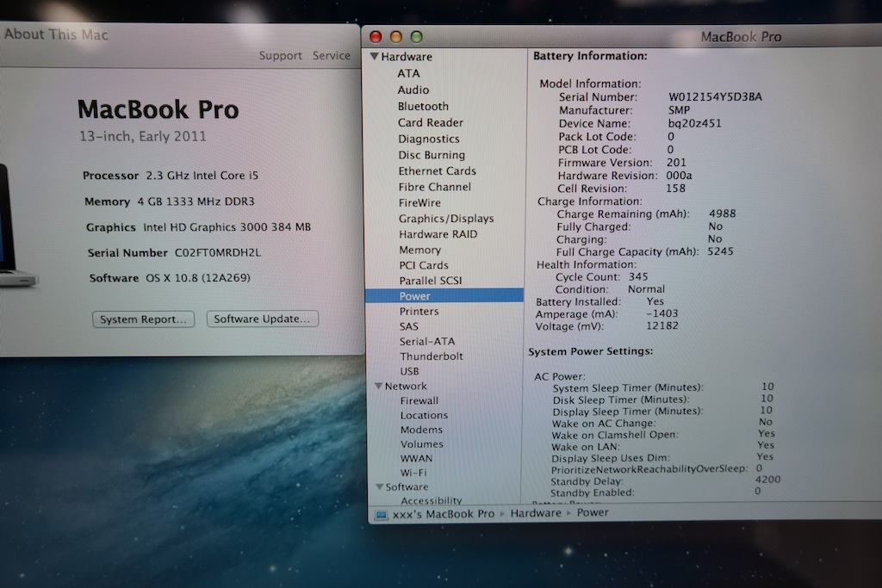882x588 pixels.
Task: Select Volumes under Network
Action: pyautogui.click(x=422, y=444)
